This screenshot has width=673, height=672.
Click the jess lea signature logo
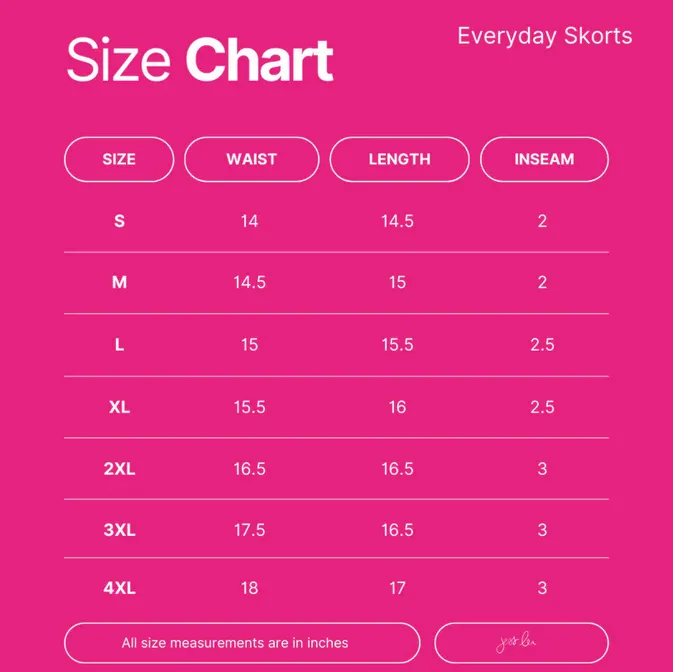point(516,642)
